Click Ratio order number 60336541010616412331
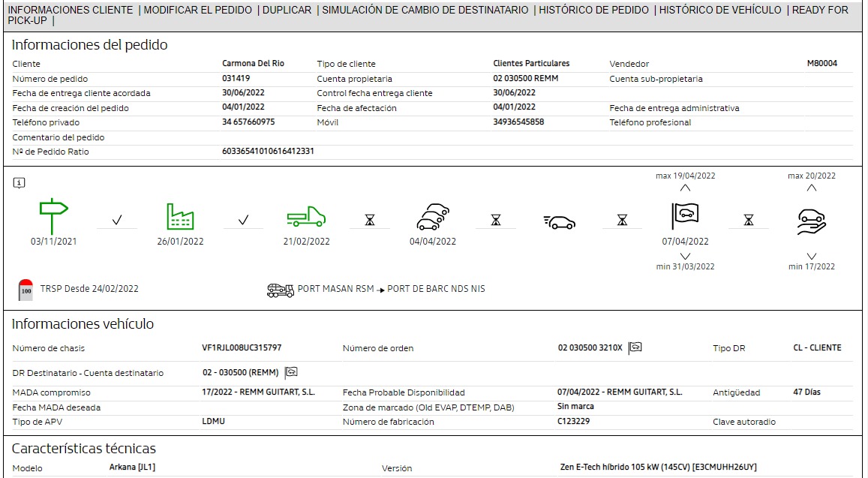Screen dimensions: 868x478 pyautogui.click(x=268, y=151)
